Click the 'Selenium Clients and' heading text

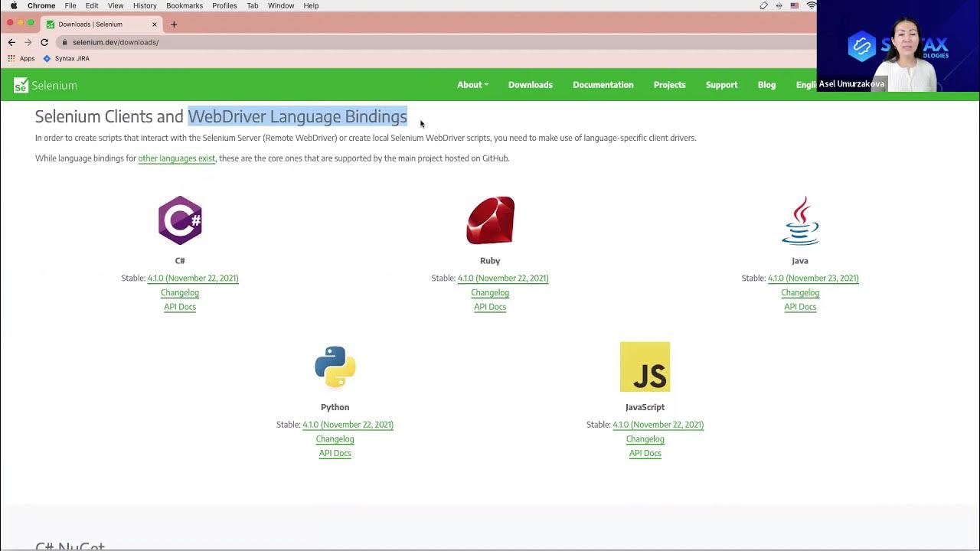click(109, 116)
